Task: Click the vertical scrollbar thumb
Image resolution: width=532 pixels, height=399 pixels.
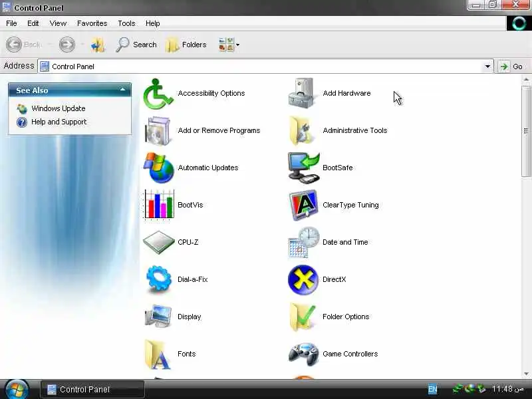Action: (x=526, y=130)
